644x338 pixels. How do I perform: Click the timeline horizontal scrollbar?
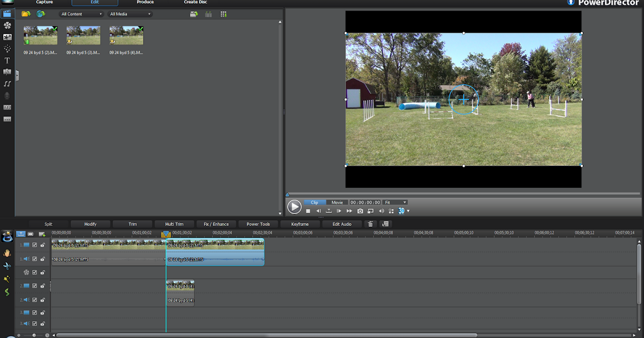click(267, 335)
